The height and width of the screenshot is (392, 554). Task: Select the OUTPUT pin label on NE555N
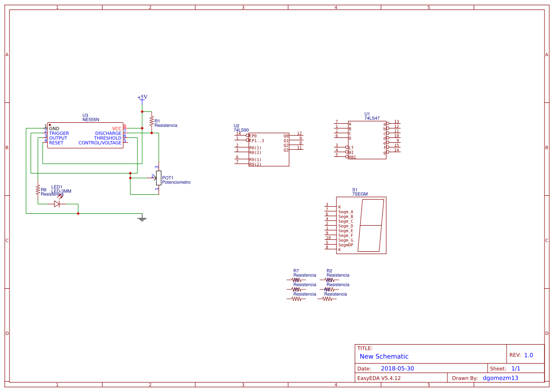(58, 138)
